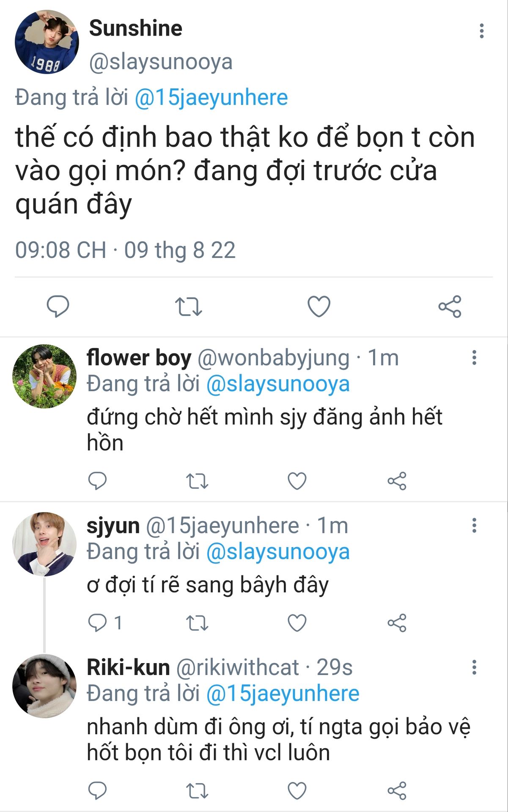Retweet Sunshine's main tweet
The height and width of the screenshot is (812, 508).
click(189, 307)
